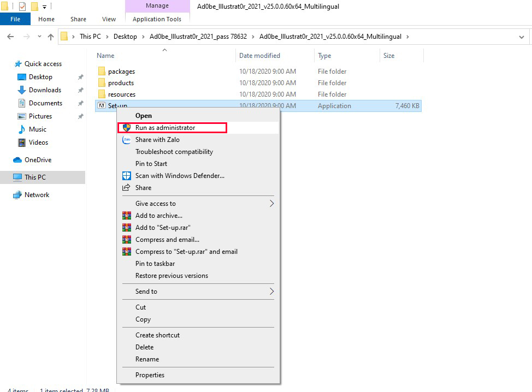Click the Zalo icon beside Share with Zalo
Image resolution: width=532 pixels, height=392 pixels.
[x=126, y=140]
